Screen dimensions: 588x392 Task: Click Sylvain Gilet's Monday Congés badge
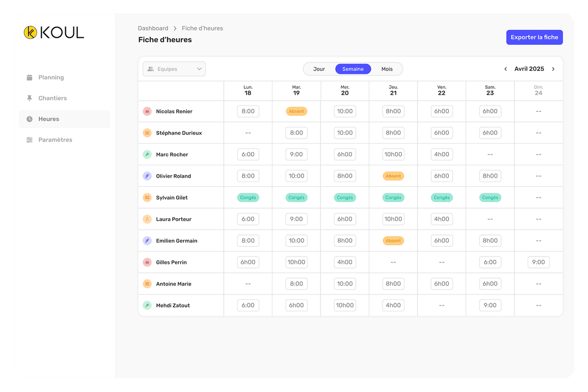tap(248, 198)
